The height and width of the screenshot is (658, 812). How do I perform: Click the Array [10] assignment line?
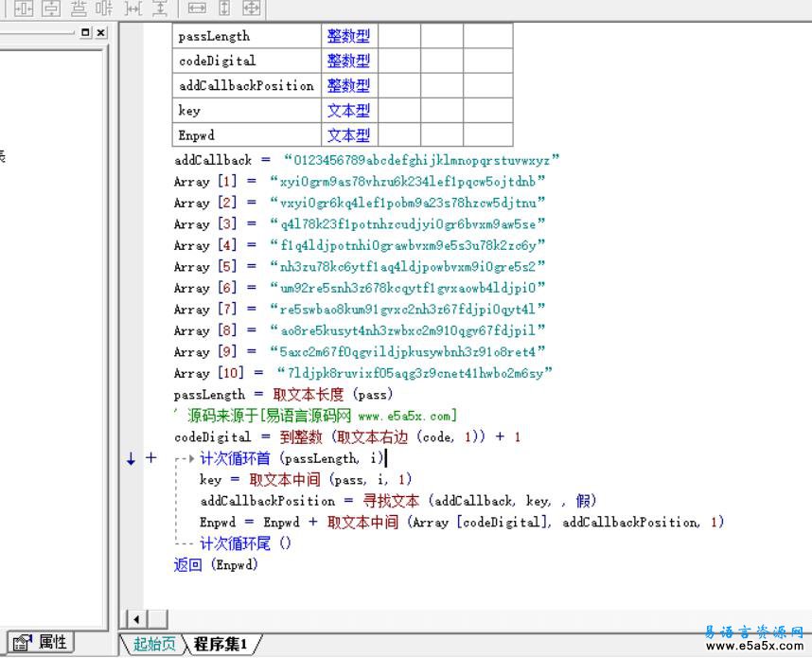pos(363,372)
